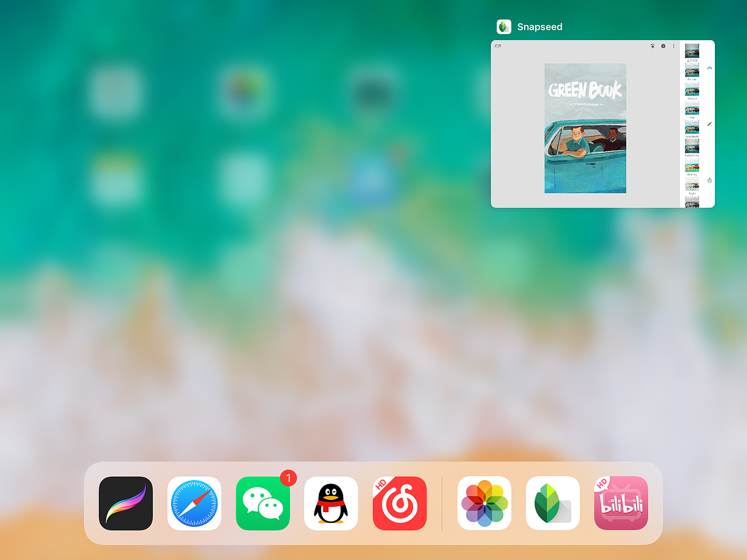The height and width of the screenshot is (560, 747).
Task: Open WeChat with the unread badge
Action: (x=263, y=503)
